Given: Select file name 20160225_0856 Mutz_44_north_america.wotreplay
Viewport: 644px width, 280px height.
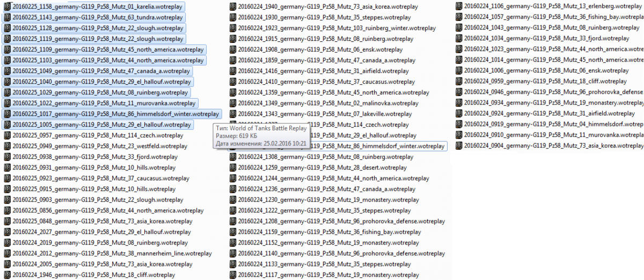Looking at the screenshot, I should [x=108, y=211].
